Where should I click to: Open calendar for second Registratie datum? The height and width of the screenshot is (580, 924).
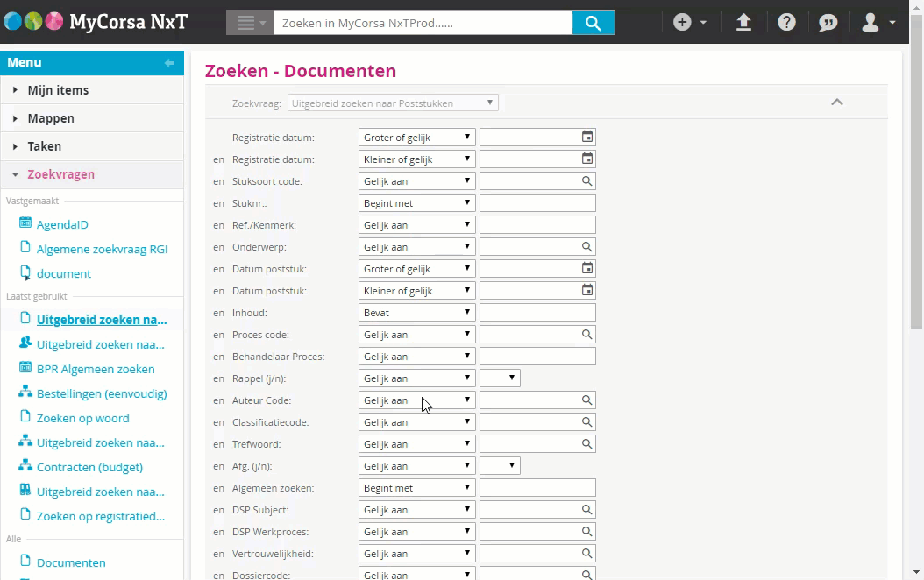(587, 159)
